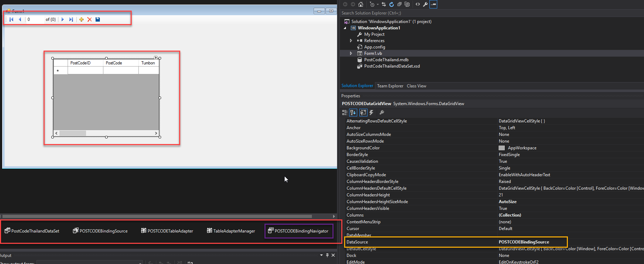
Task: Select POSTCODEBindingNavigator in the component tray
Action: point(298,231)
